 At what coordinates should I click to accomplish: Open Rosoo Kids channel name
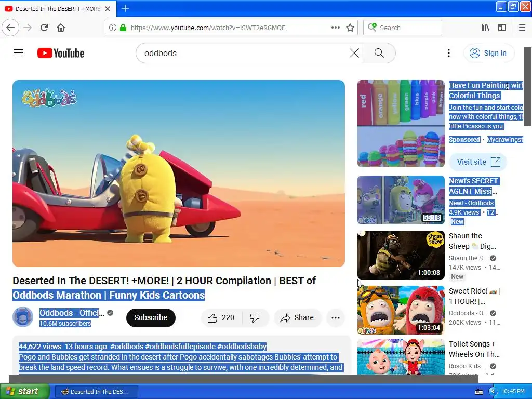467,366
